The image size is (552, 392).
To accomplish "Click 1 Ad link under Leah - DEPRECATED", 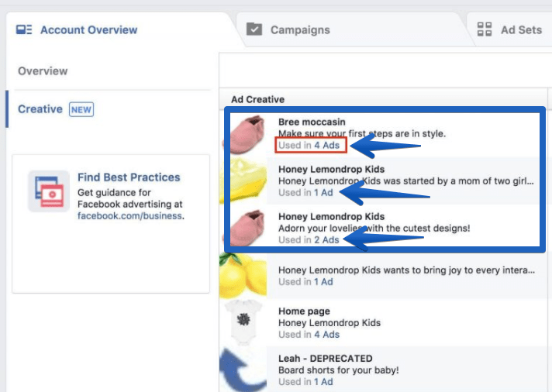I will point(323,381).
